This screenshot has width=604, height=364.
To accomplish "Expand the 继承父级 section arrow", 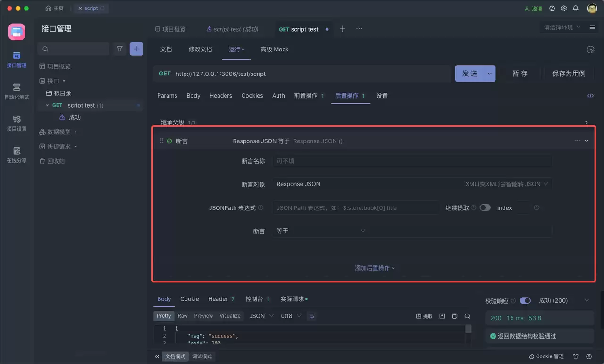I will click(x=587, y=123).
